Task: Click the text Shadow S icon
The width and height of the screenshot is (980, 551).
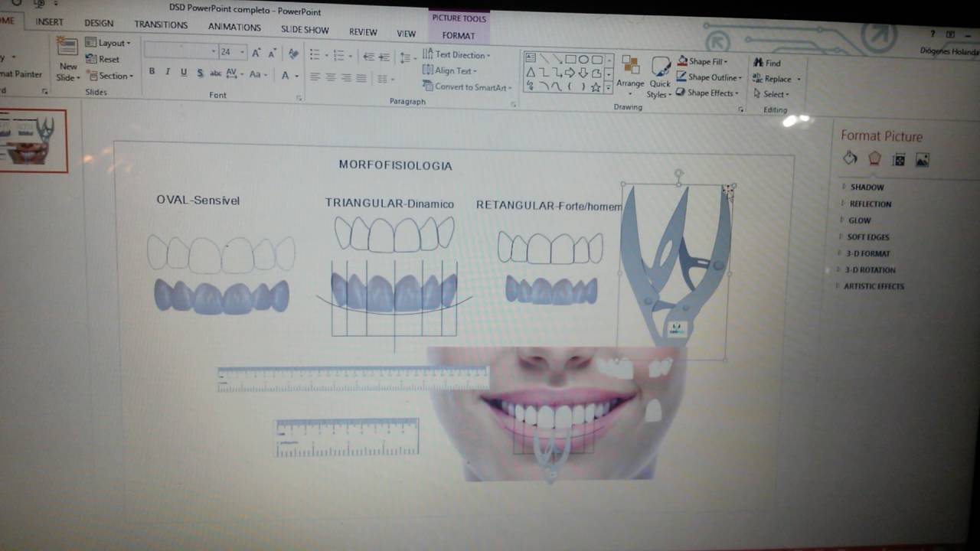Action: [200, 73]
